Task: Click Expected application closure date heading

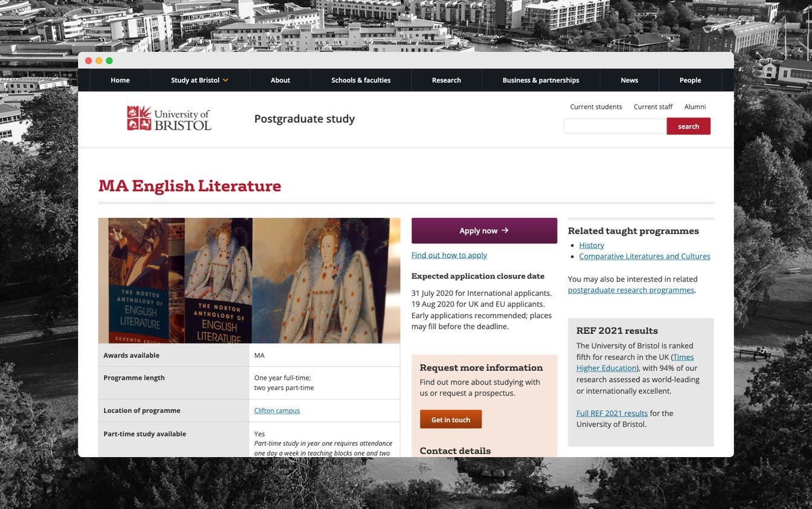Action: [x=478, y=277]
